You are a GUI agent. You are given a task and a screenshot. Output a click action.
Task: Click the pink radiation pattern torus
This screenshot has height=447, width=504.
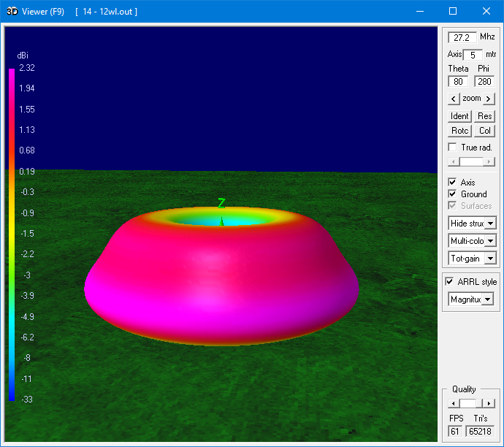click(221, 276)
